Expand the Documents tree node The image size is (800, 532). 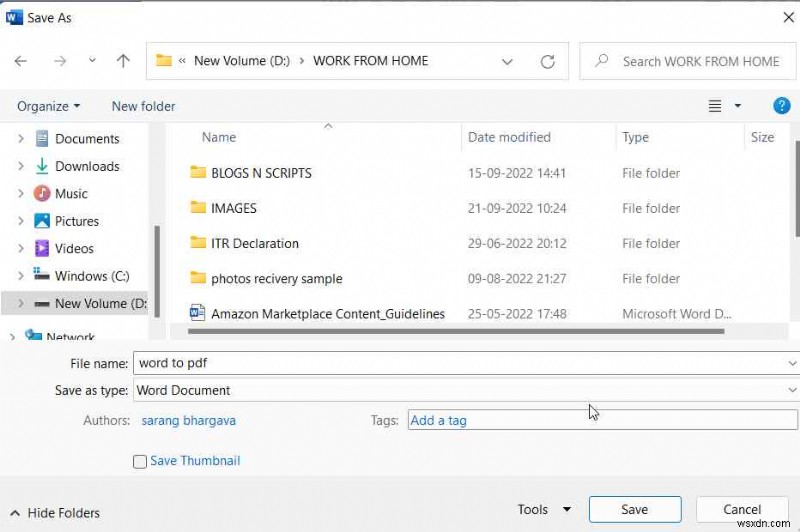point(20,139)
